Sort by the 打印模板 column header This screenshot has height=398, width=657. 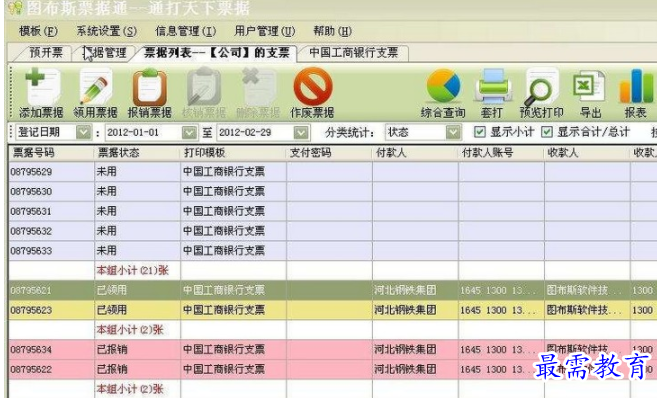click(233, 153)
